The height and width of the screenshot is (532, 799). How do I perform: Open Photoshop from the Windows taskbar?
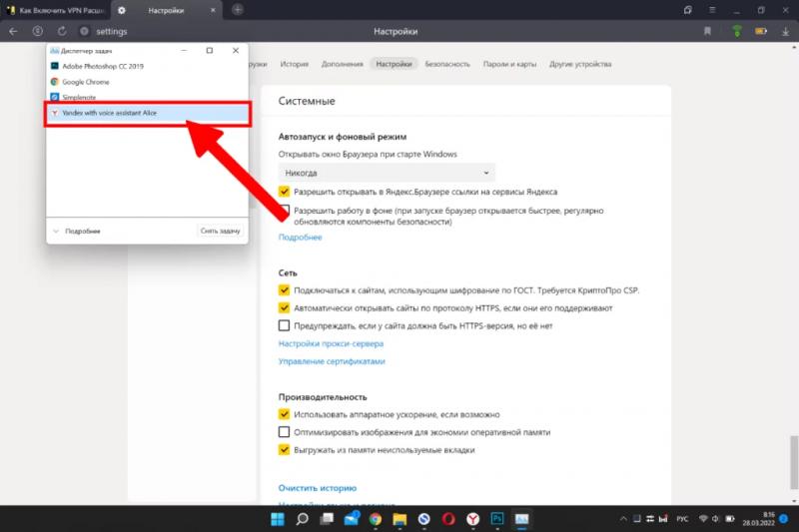point(496,519)
